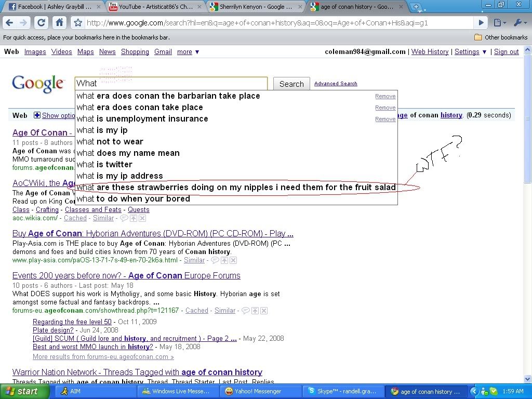Promote the play-asia.com result

point(224,260)
